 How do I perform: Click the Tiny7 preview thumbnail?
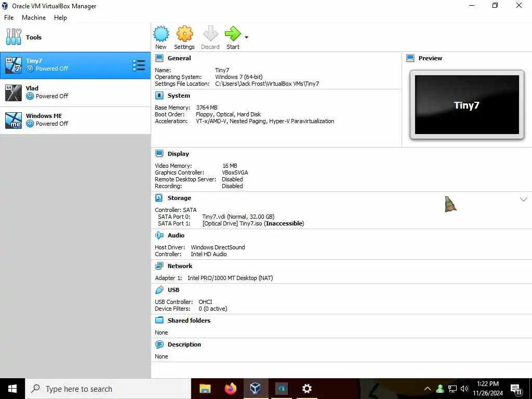coord(467,105)
